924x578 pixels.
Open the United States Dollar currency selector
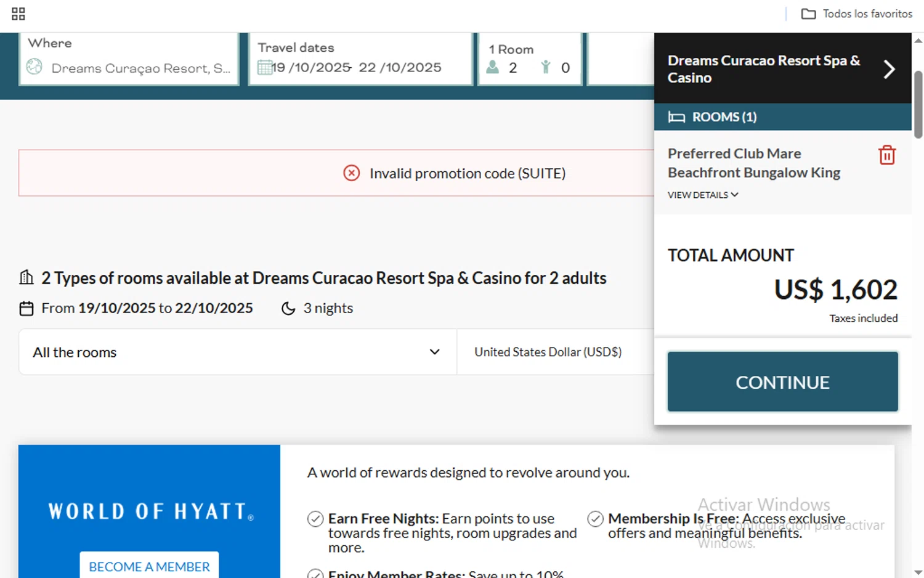point(556,352)
